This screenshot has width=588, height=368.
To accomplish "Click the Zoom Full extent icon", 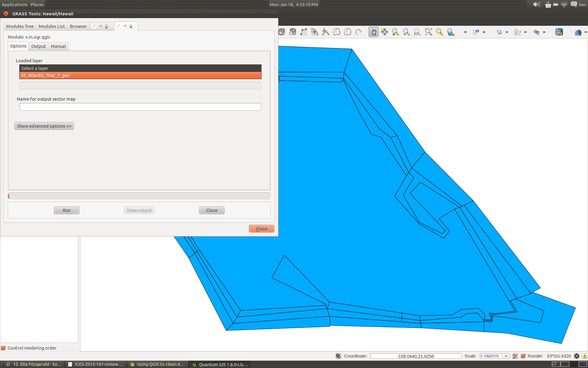I will [428, 32].
